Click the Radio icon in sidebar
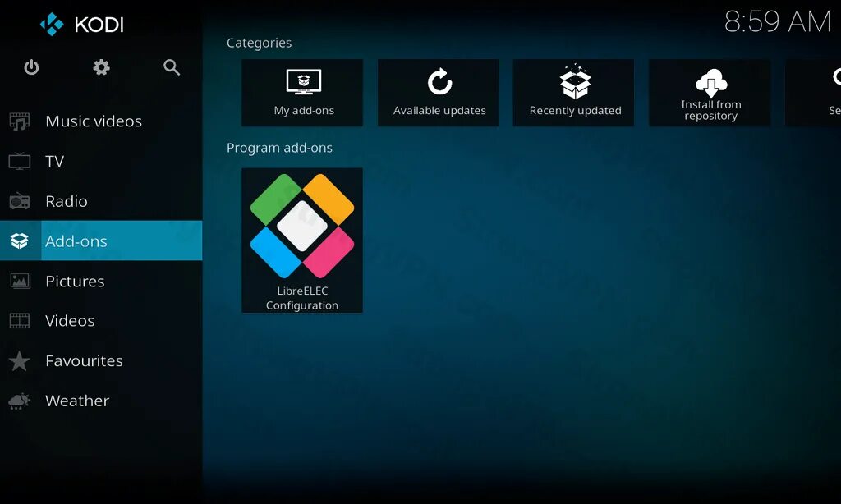 (x=20, y=201)
